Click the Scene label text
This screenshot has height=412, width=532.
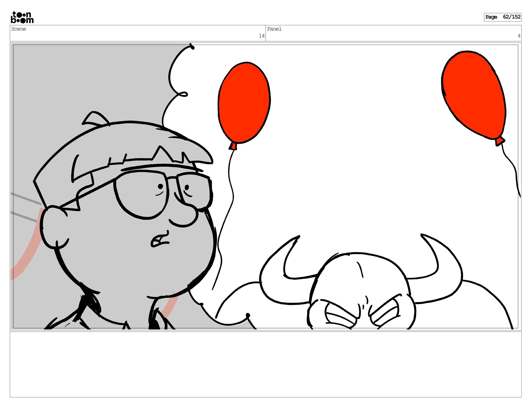tap(19, 29)
